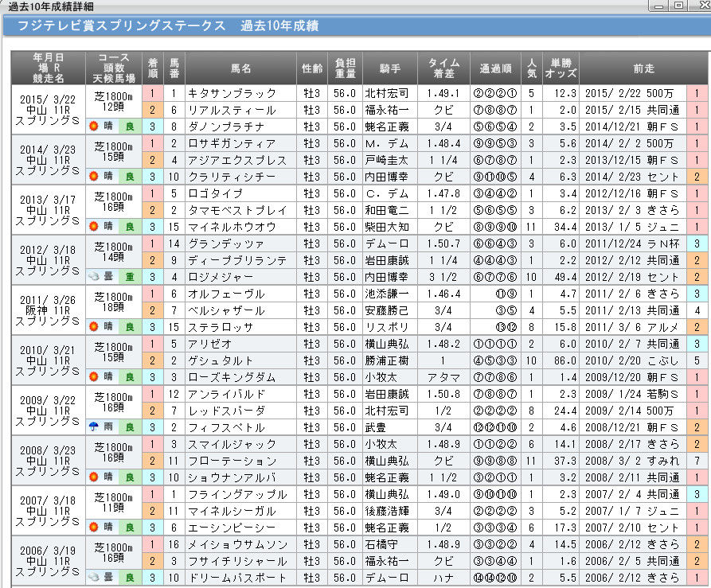Click previous race 2009/ 1/24 若駒S
The width and height of the screenshot is (711, 588).
[x=632, y=394]
